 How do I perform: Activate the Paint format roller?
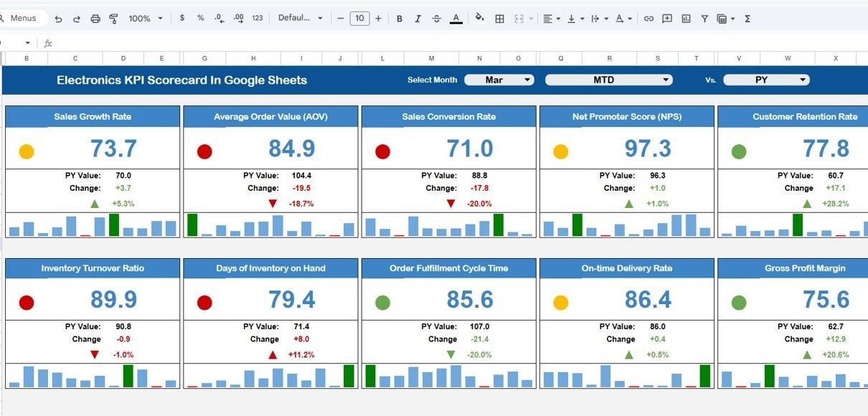[x=114, y=19]
